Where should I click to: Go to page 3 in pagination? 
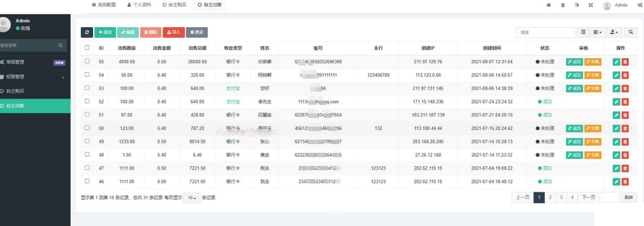coord(561,197)
